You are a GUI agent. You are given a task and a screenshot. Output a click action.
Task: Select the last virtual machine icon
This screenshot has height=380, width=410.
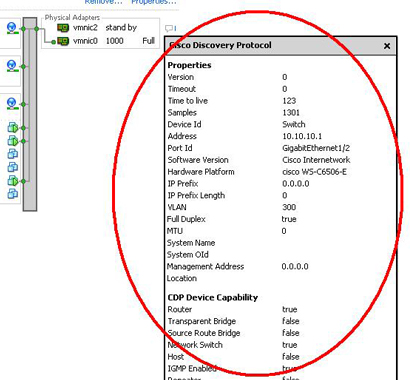tap(13, 194)
